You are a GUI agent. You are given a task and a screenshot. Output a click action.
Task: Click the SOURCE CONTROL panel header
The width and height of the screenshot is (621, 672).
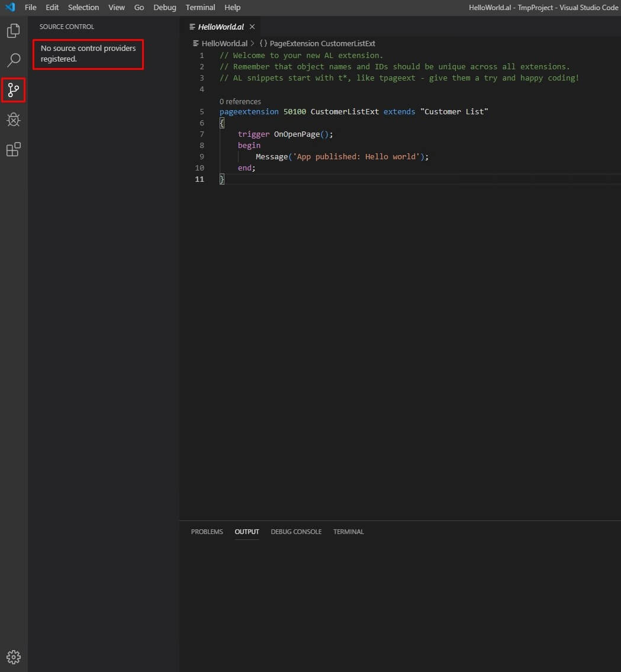(67, 27)
